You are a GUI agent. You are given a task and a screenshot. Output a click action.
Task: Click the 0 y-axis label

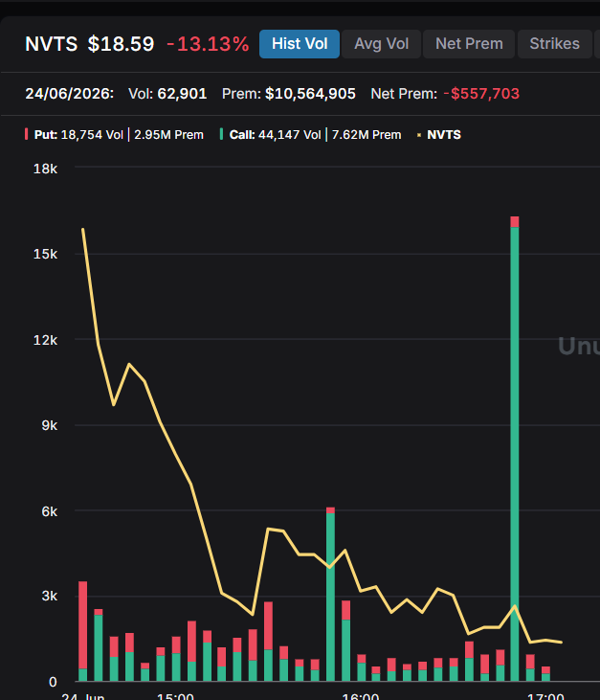(x=53, y=682)
